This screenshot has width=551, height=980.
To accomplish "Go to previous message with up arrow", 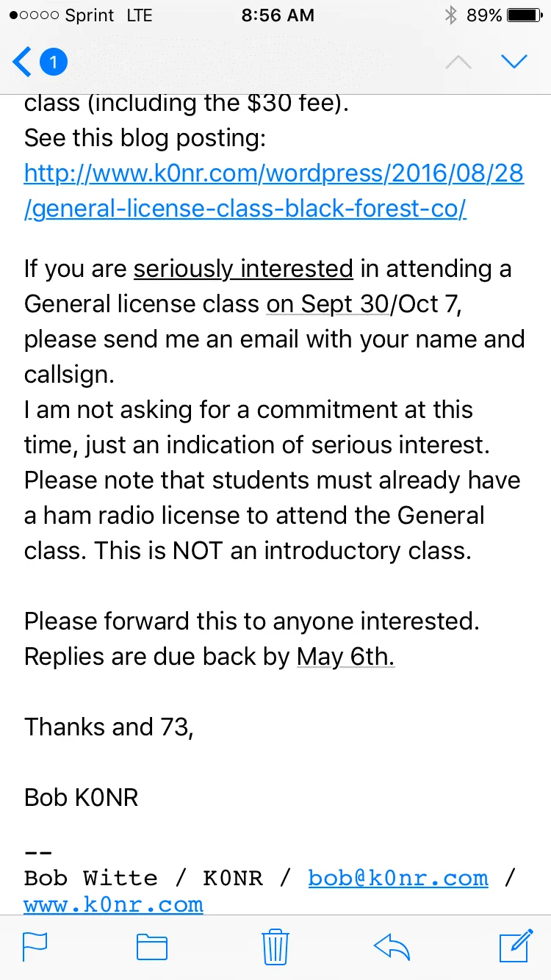I will tap(458, 62).
